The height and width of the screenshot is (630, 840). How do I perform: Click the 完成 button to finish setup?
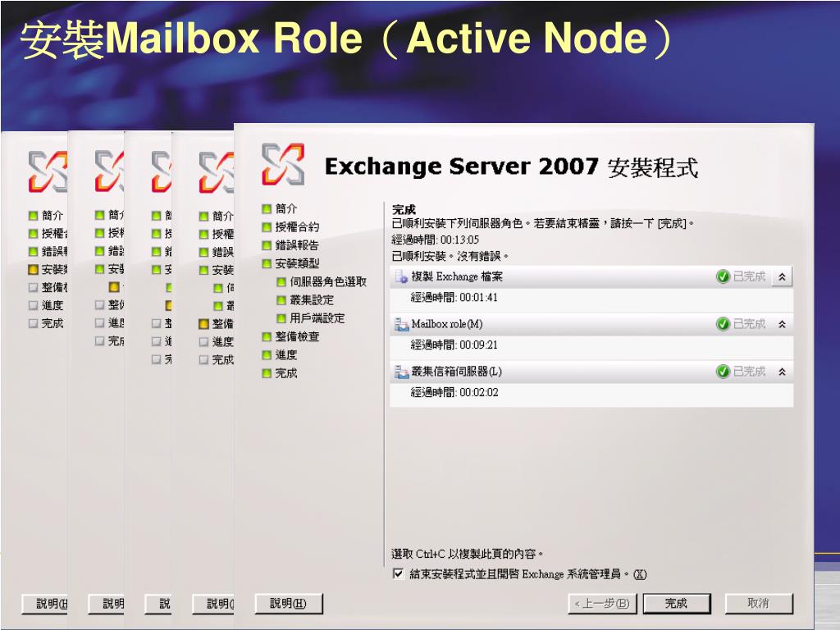click(677, 604)
